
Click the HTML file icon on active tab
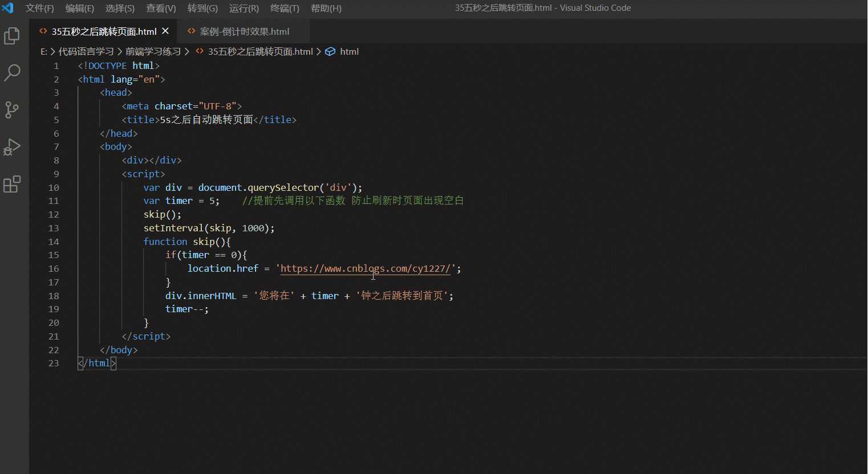click(43, 31)
